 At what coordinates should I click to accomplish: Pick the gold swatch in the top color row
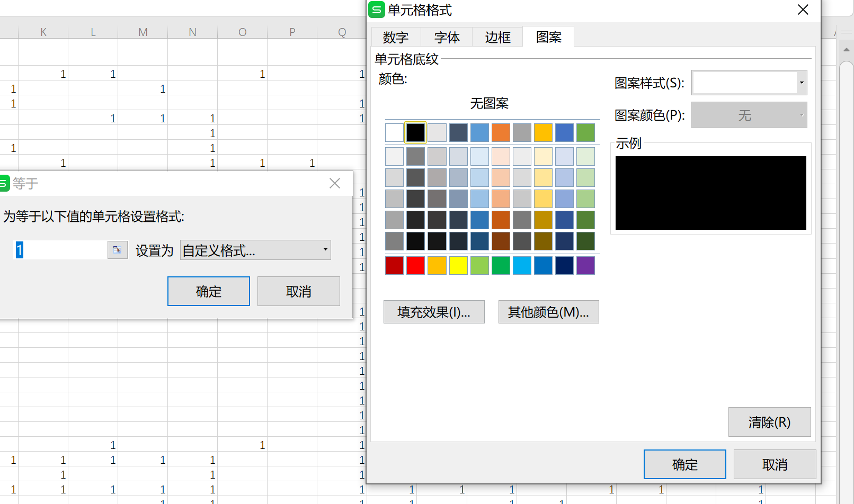543,132
